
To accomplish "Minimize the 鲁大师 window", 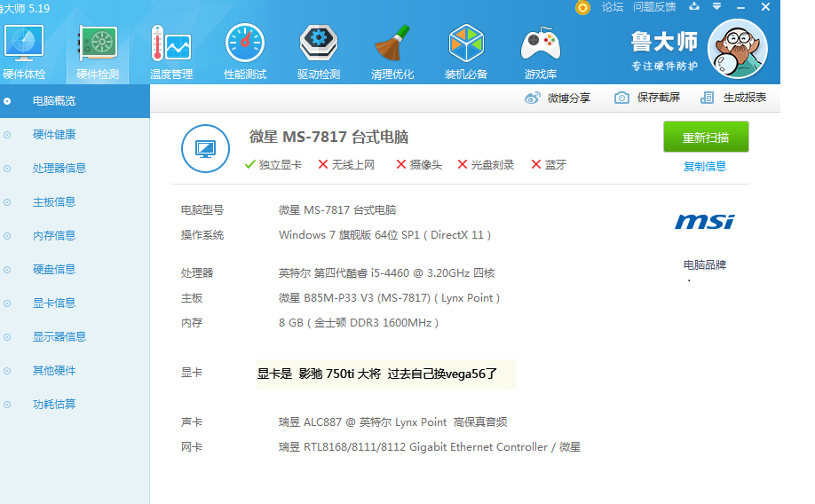I will (741, 7).
